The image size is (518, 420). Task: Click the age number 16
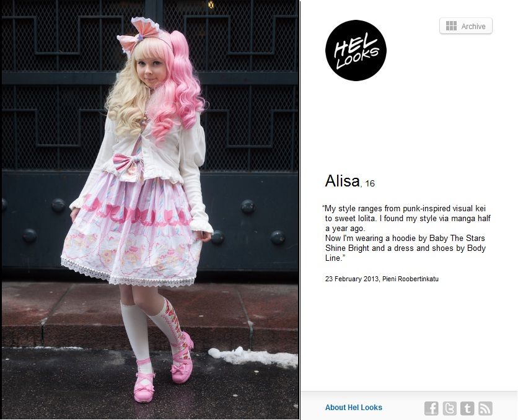click(x=370, y=183)
